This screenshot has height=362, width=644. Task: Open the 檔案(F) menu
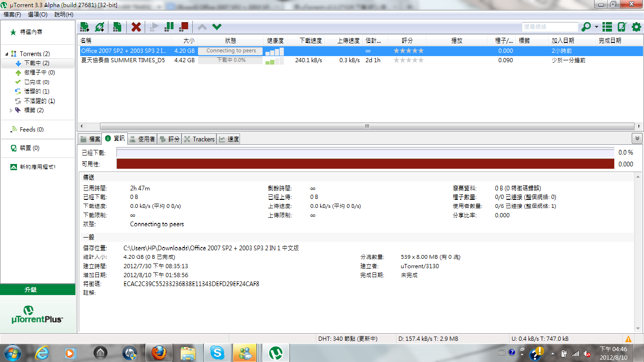coord(12,14)
